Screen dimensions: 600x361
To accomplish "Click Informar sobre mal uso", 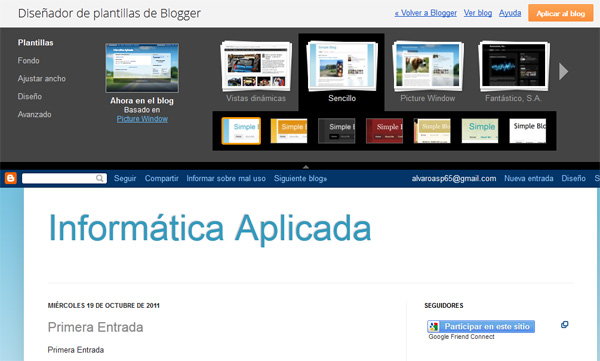I will [226, 178].
